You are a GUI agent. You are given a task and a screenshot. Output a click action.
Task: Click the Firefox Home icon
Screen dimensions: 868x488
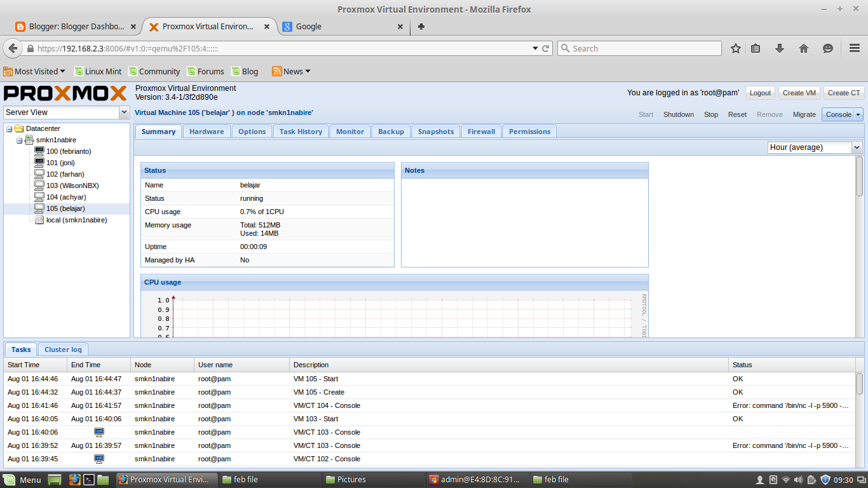pos(804,48)
